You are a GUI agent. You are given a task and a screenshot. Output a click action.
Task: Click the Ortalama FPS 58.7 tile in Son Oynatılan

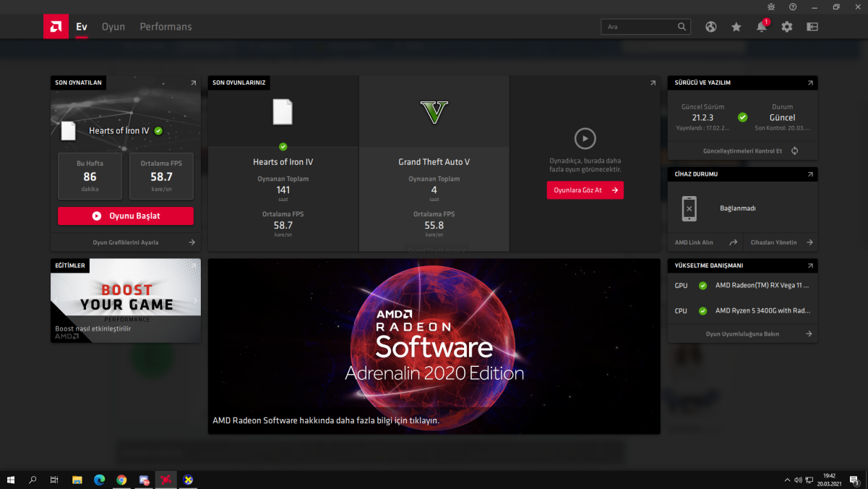(x=162, y=176)
